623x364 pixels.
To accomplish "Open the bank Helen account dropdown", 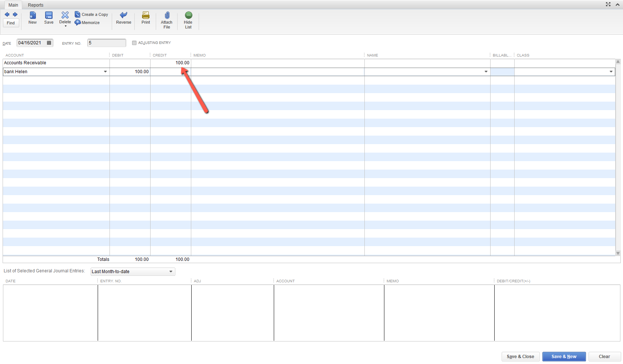I will [105, 72].
